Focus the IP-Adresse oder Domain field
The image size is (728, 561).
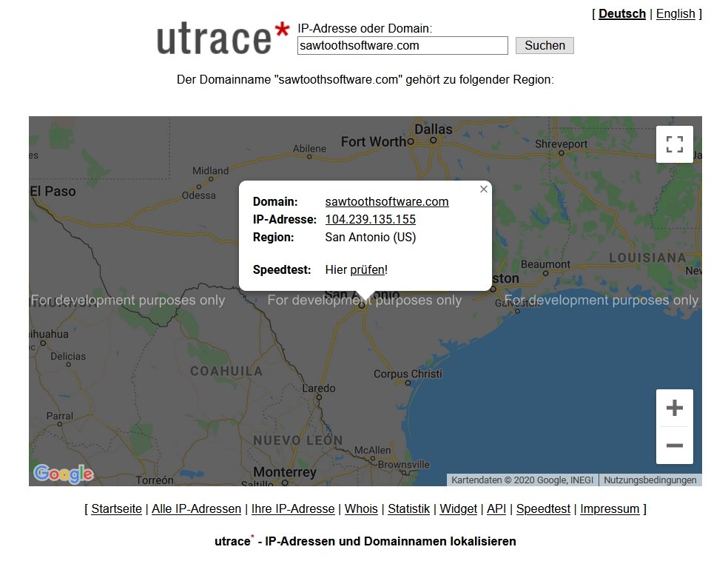[x=402, y=45]
